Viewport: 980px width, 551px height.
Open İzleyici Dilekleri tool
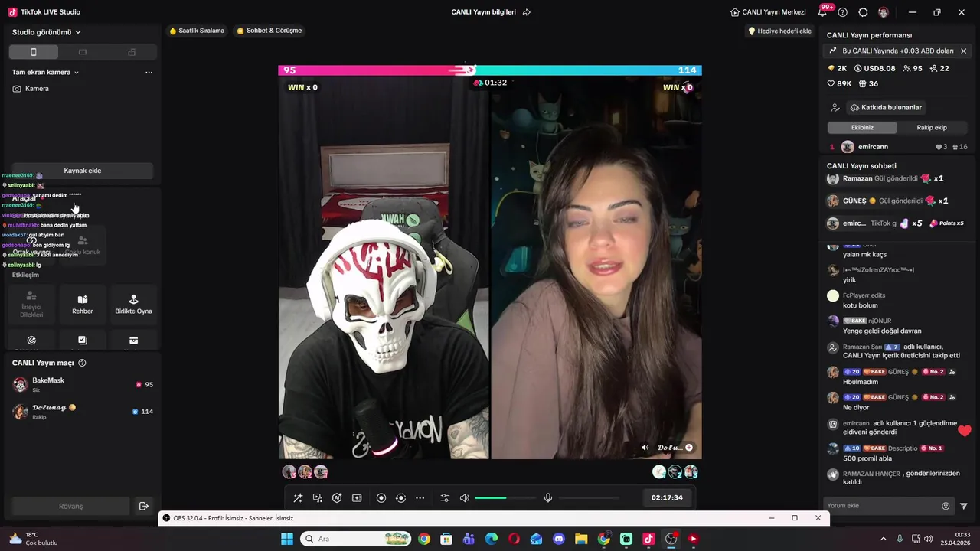tap(31, 304)
